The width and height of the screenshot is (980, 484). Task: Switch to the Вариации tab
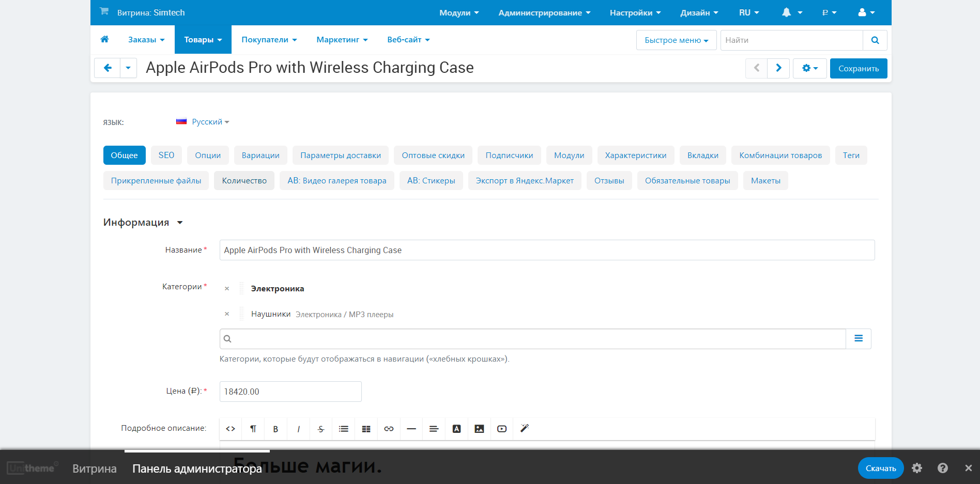pyautogui.click(x=261, y=155)
